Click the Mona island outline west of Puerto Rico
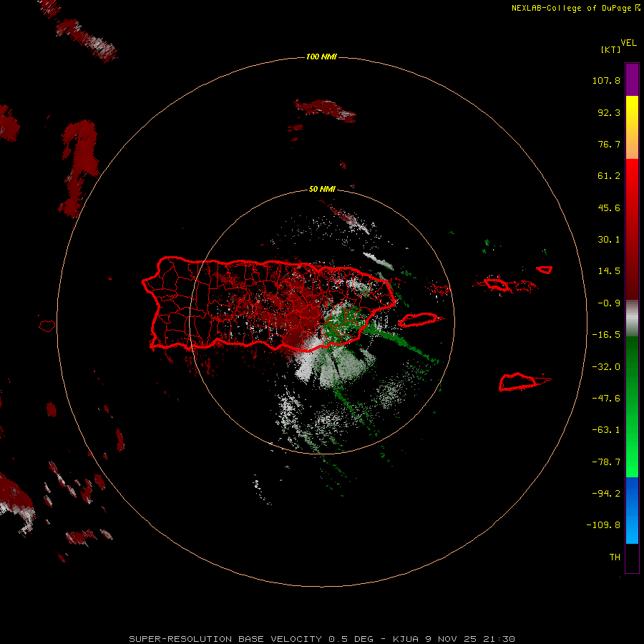This screenshot has height=644, width=644. pyautogui.click(x=47, y=326)
